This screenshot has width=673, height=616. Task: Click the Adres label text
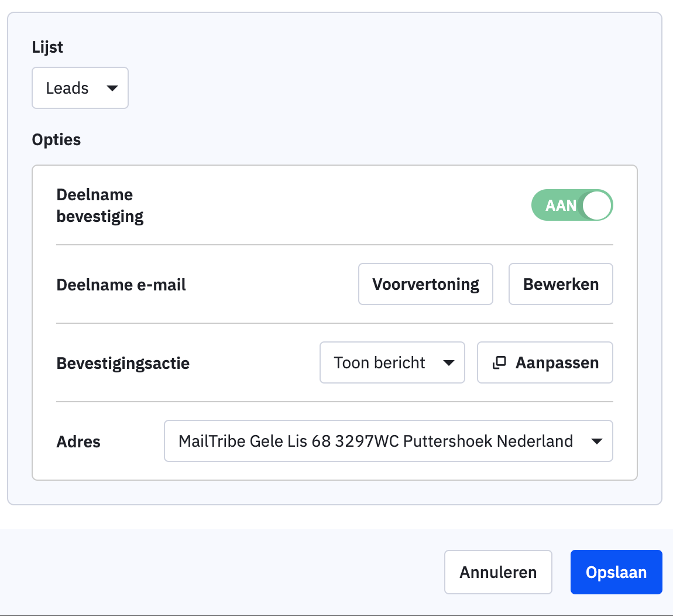pos(78,442)
